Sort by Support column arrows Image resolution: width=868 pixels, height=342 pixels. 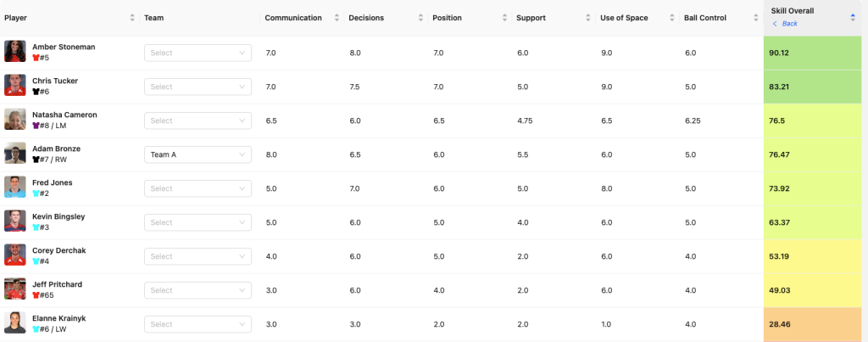[588, 18]
